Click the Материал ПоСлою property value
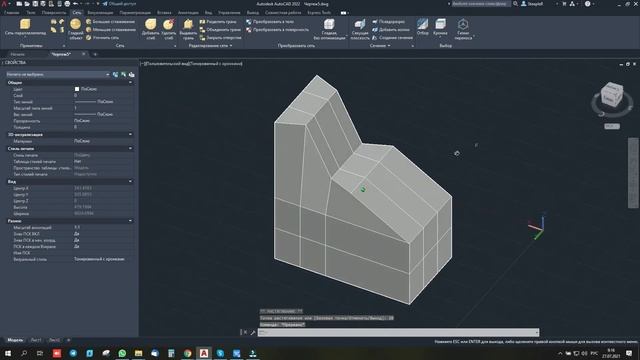640x360 pixels. point(82,141)
